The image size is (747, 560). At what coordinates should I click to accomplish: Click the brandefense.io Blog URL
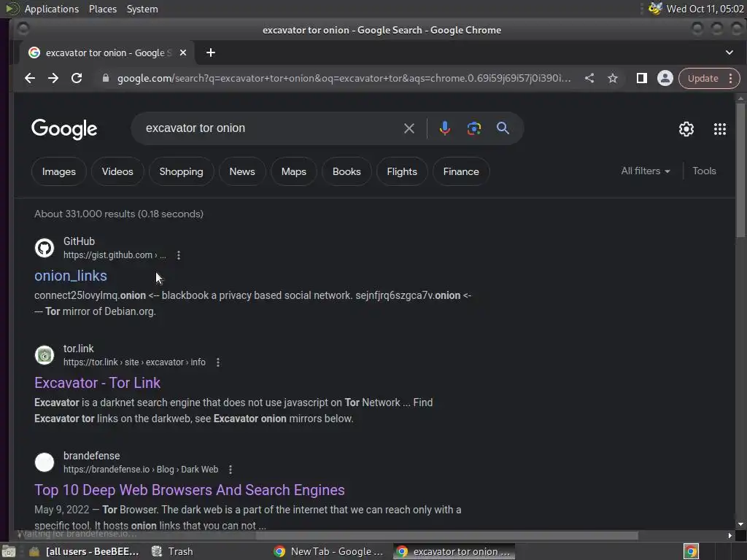coord(141,470)
